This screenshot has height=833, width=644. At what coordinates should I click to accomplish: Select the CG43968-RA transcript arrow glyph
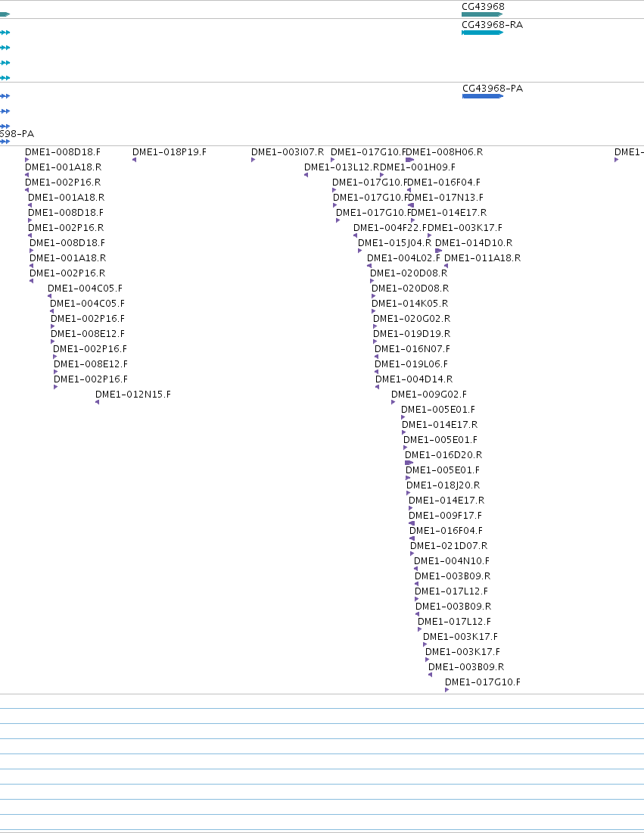[x=483, y=33]
